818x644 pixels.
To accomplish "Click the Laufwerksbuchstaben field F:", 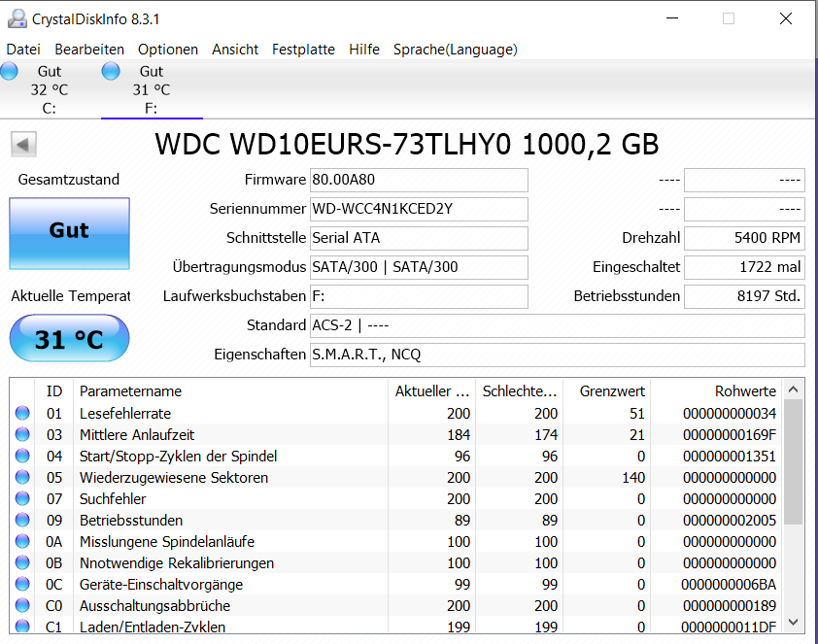I will pyautogui.click(x=419, y=296).
